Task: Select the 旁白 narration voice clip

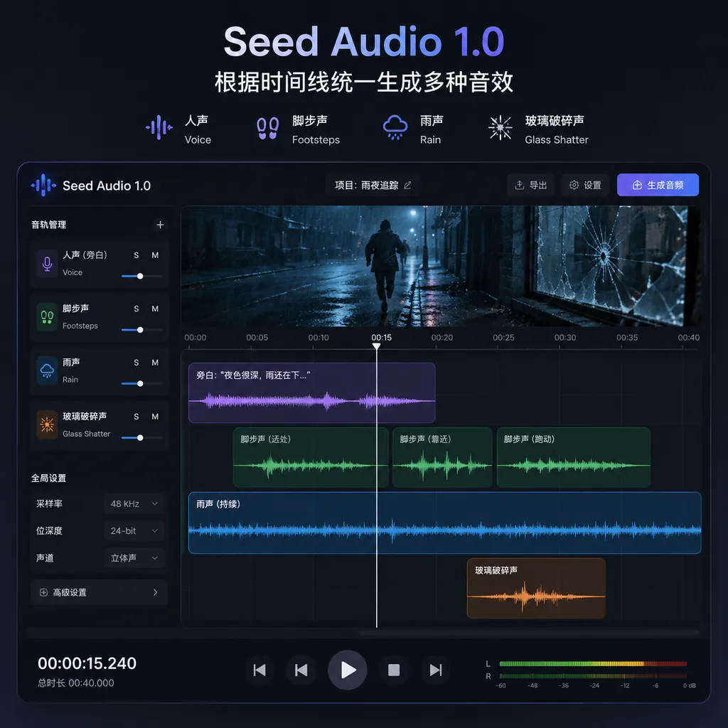Action: [x=312, y=392]
